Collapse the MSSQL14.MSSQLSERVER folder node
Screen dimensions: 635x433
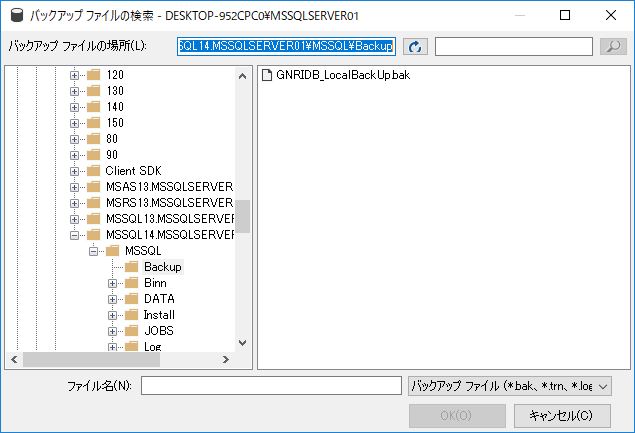pos(75,235)
